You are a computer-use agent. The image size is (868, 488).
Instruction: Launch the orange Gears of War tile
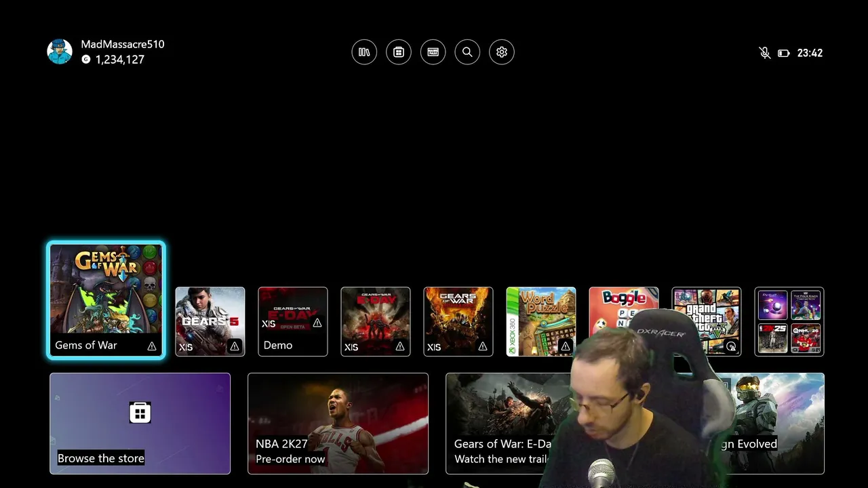[x=458, y=321]
